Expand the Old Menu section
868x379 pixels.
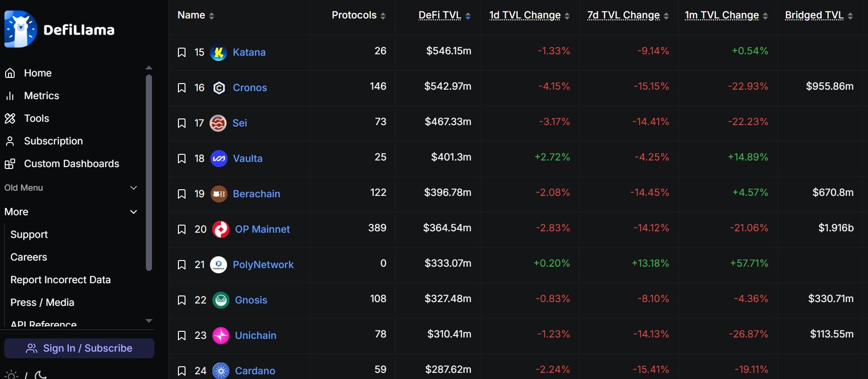(134, 188)
